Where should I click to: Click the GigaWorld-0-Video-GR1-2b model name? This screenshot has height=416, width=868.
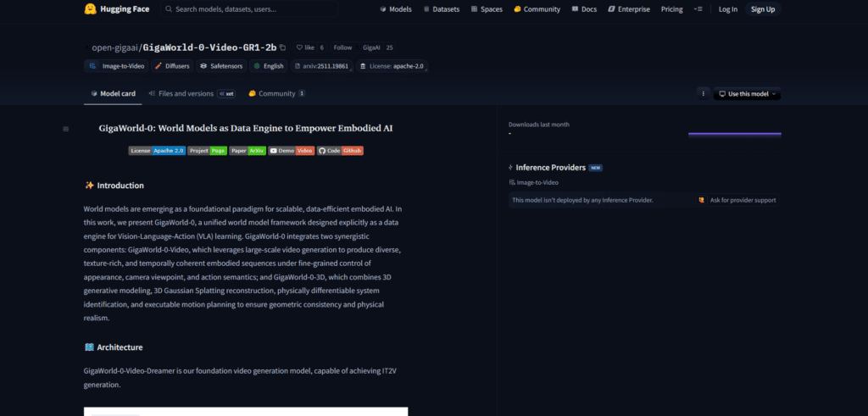[210, 47]
